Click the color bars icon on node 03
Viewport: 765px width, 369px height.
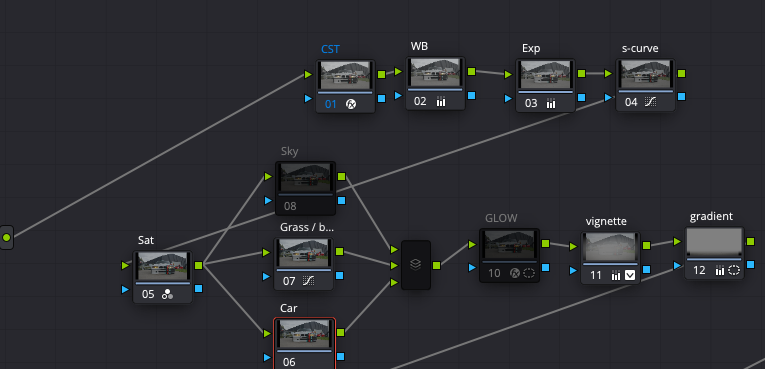point(551,103)
